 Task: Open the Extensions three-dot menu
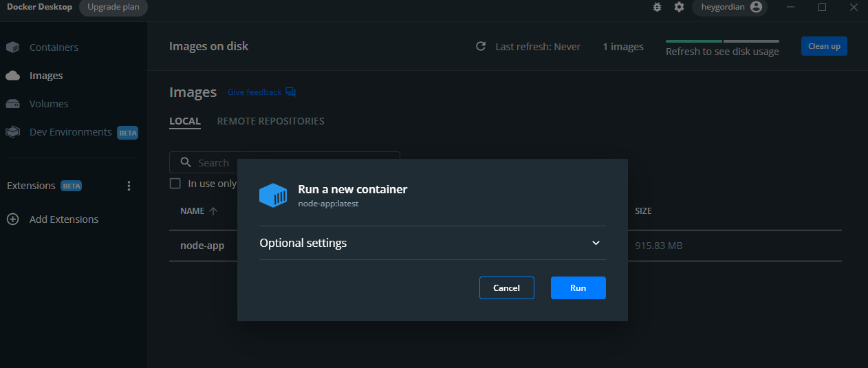(129, 186)
